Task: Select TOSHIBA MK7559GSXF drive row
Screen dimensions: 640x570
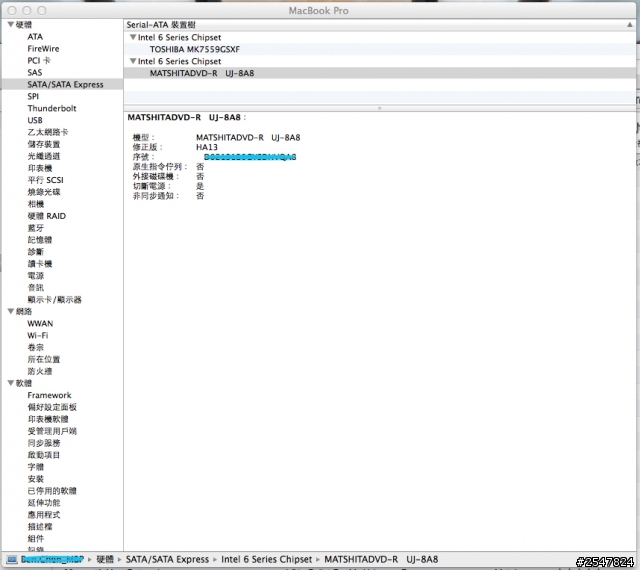Action: (x=380, y=49)
